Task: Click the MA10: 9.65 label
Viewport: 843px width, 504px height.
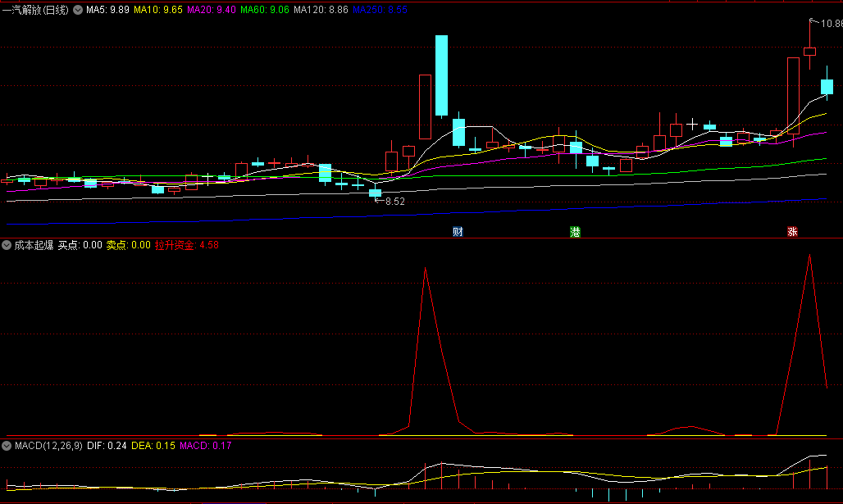Action: point(158,10)
